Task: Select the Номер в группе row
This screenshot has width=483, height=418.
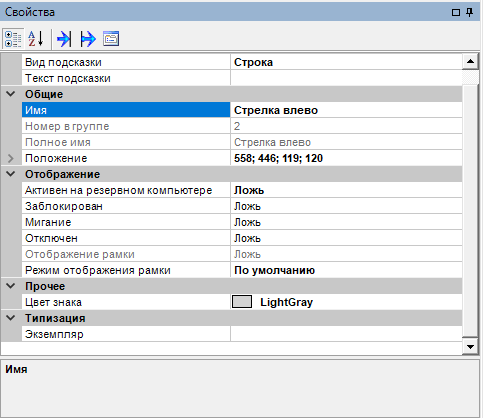Action: [x=242, y=126]
